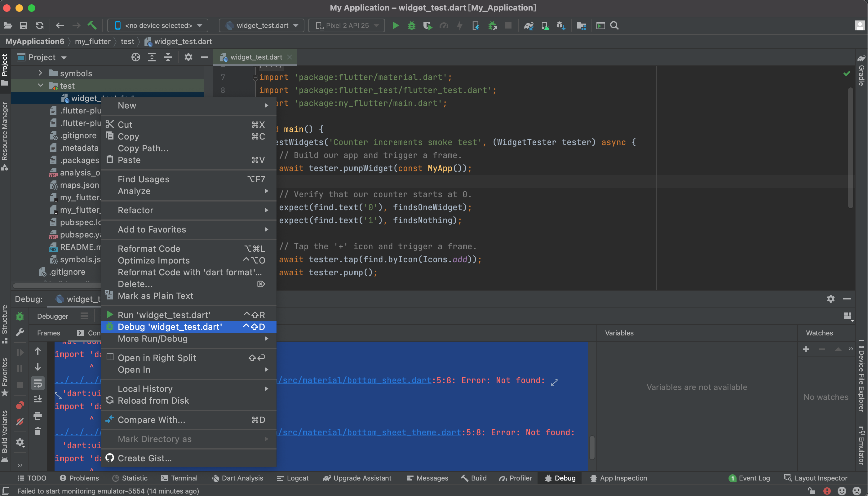
Task: Click the Make Project hammer icon
Action: 92,25
